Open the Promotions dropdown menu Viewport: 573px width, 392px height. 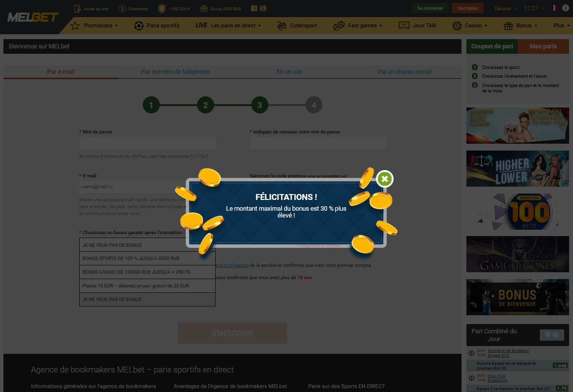tap(101, 25)
